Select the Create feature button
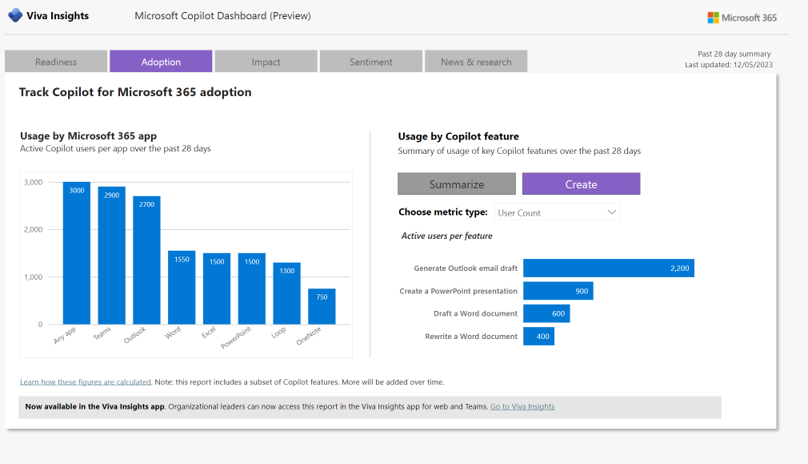The width and height of the screenshot is (808, 464). click(x=581, y=184)
